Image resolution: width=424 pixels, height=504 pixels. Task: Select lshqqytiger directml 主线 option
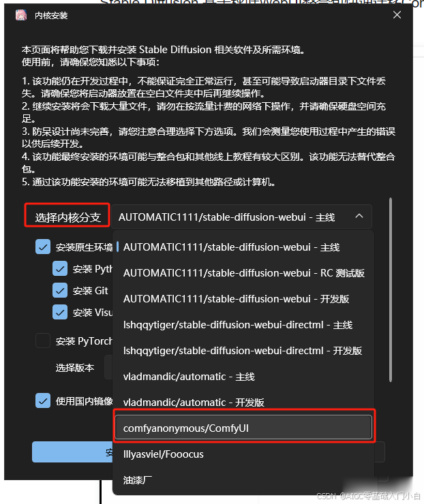[243, 325]
